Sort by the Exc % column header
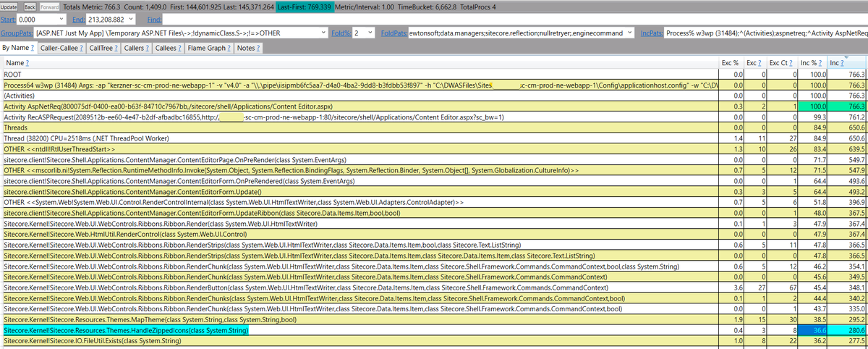This screenshot has height=349, width=868. [x=731, y=64]
